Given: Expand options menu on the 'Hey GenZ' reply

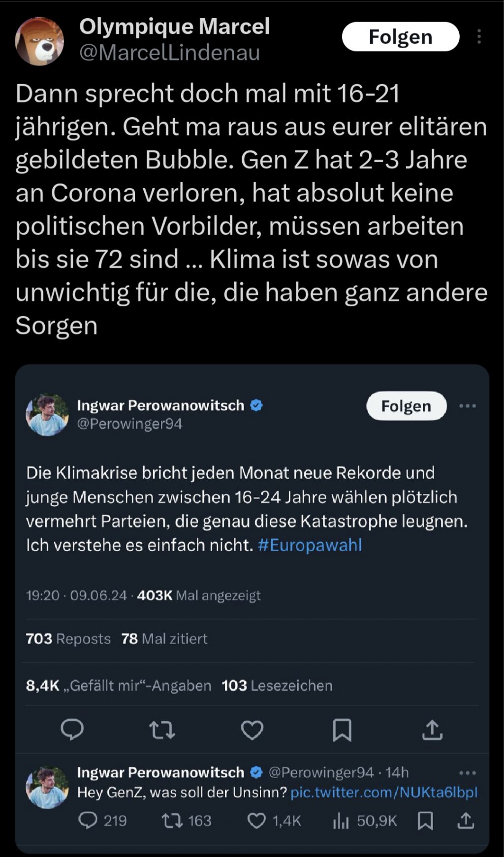Looking at the screenshot, I should coord(467,773).
